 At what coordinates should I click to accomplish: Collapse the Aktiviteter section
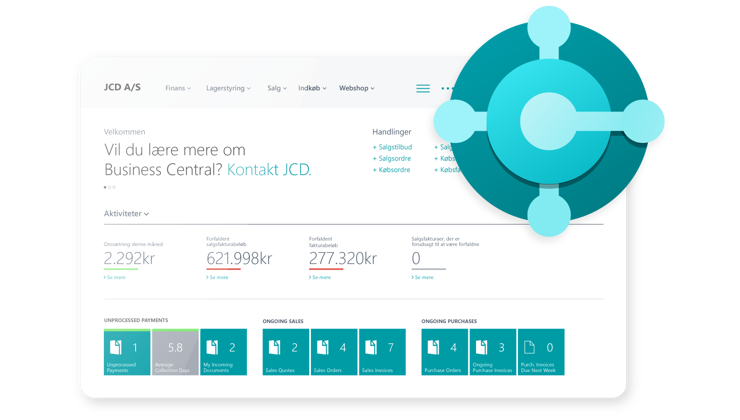point(126,213)
